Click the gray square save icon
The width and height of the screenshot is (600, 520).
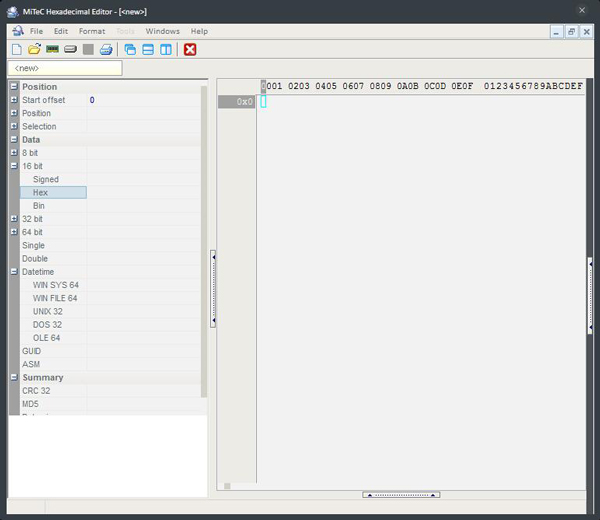88,49
